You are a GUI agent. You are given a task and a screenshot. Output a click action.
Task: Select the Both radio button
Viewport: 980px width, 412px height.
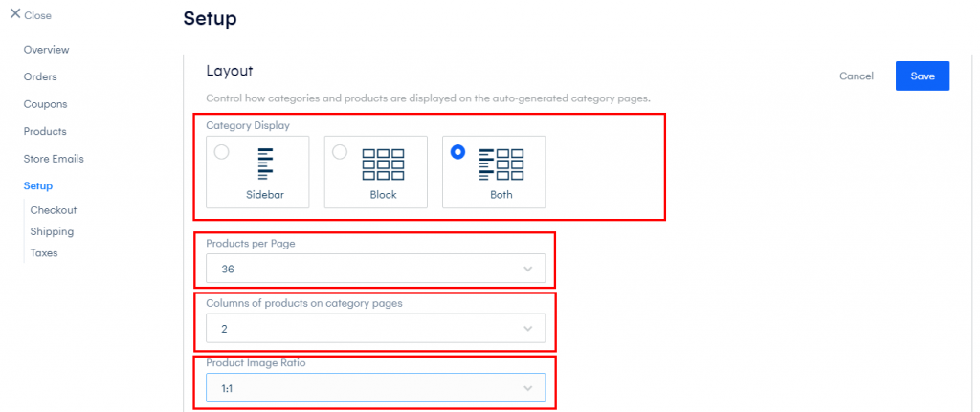(x=457, y=152)
